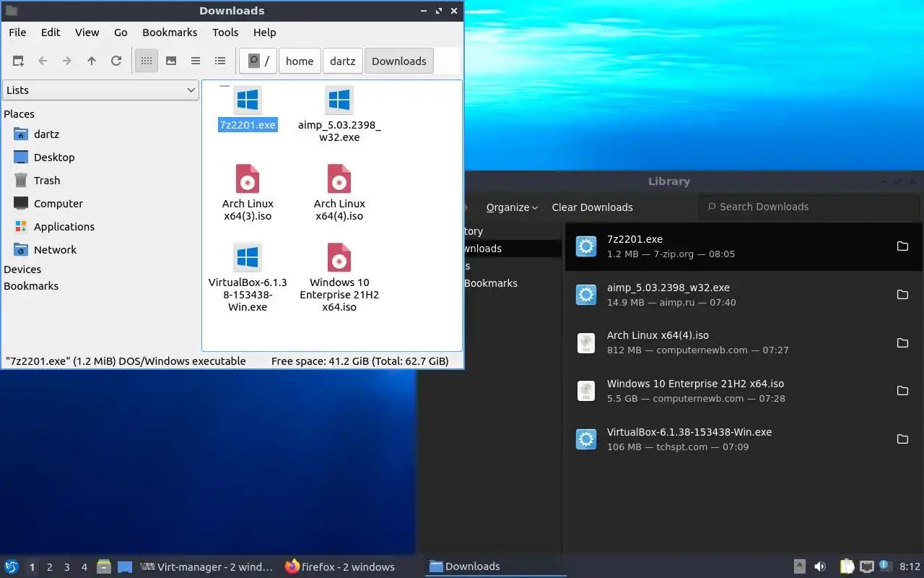Open the Tools menu

click(x=225, y=33)
